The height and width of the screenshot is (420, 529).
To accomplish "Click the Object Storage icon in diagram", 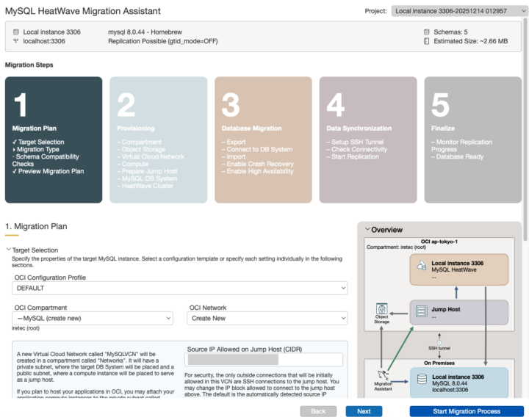I will click(x=381, y=309).
